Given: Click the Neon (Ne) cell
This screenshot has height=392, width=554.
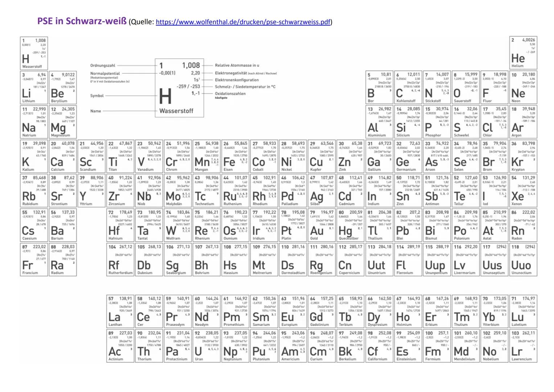Looking at the screenshot, I should point(523,87).
